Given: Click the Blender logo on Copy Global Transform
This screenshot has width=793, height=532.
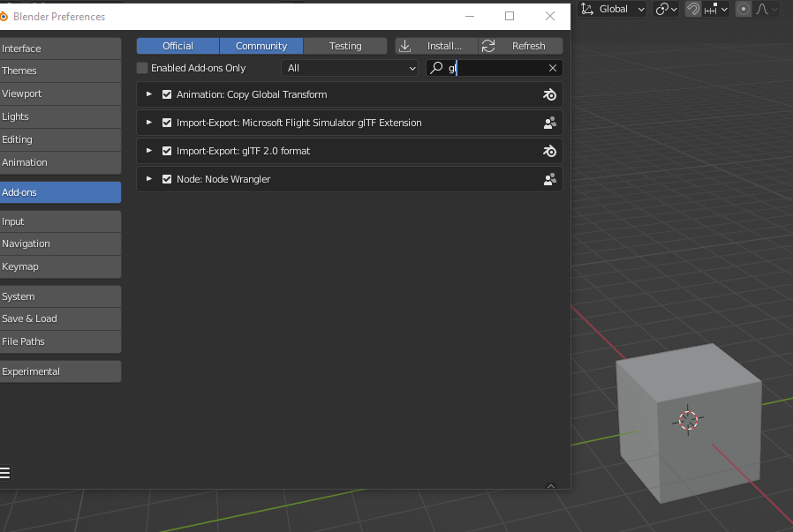Looking at the screenshot, I should [x=549, y=94].
